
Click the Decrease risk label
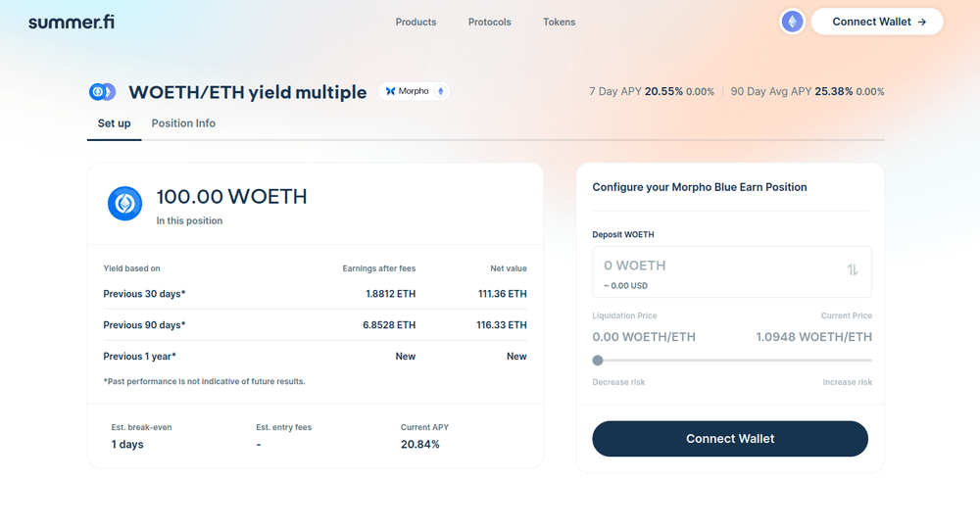[618, 382]
